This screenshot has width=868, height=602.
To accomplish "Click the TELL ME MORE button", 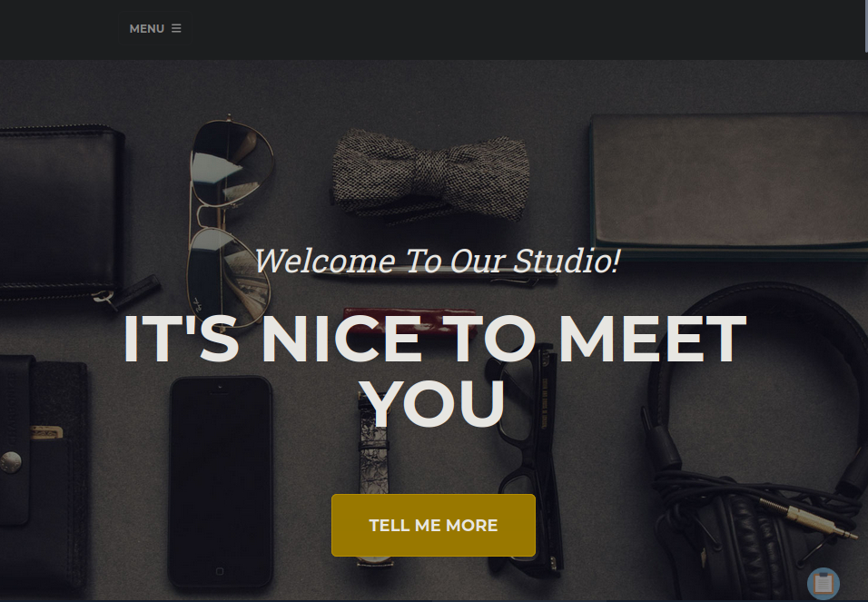I will tap(433, 525).
